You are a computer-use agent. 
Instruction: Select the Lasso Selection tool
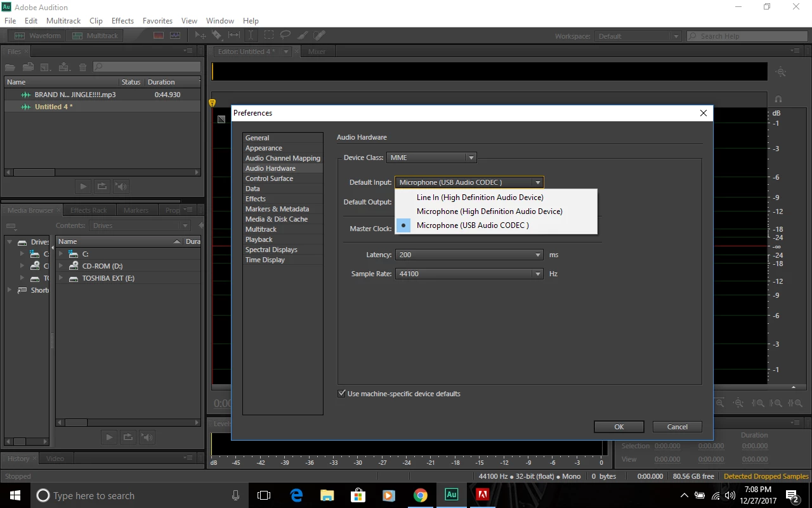(x=285, y=36)
